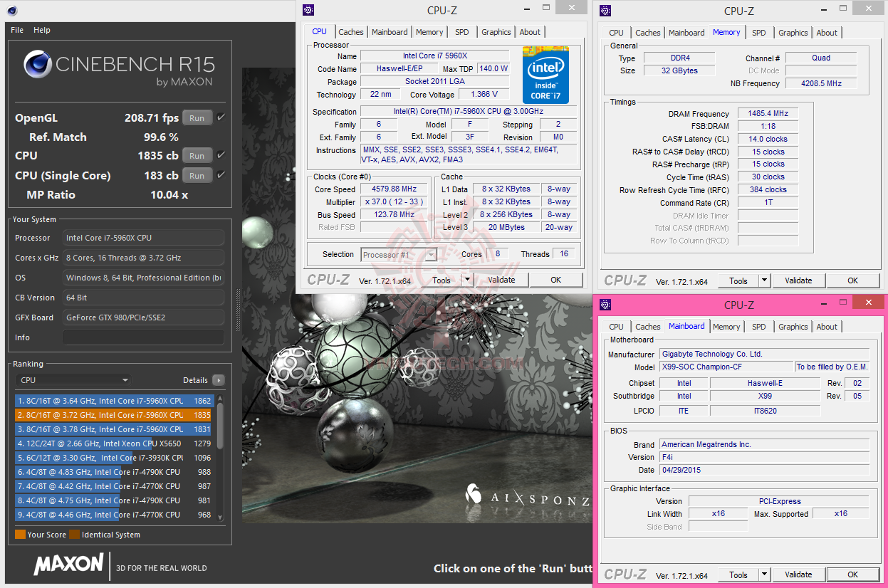Click the CPU-Z icon in the processor window title bar
Viewport: 888px width, 588px height.
click(x=308, y=10)
